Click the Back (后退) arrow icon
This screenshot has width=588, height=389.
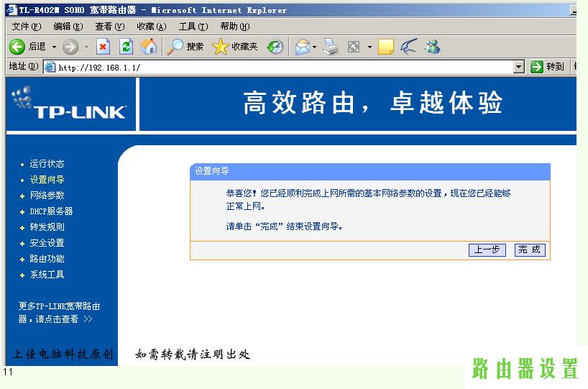17,47
